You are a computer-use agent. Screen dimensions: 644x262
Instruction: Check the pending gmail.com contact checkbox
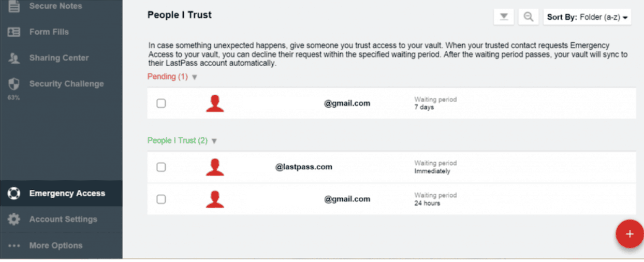point(161,104)
